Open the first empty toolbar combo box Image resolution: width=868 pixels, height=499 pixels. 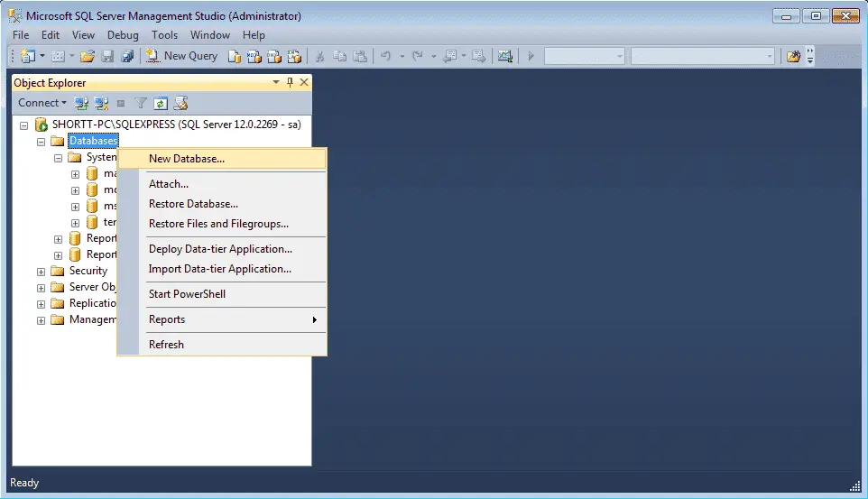(x=585, y=56)
